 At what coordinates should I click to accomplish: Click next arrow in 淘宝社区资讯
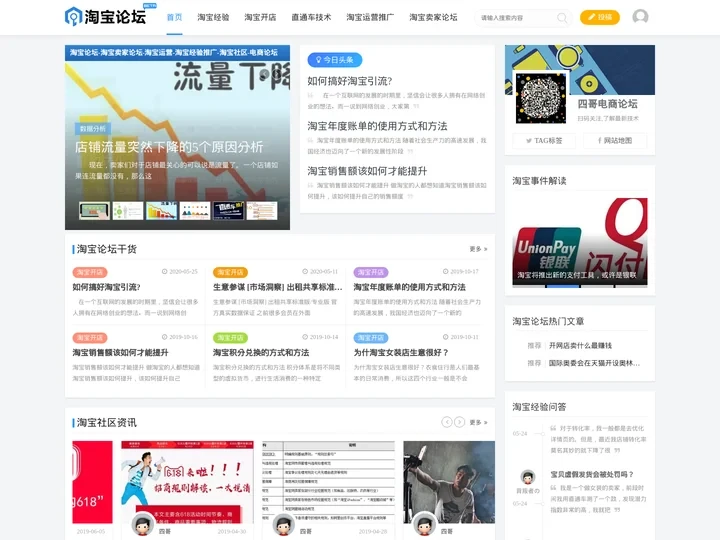pyautogui.click(x=459, y=422)
